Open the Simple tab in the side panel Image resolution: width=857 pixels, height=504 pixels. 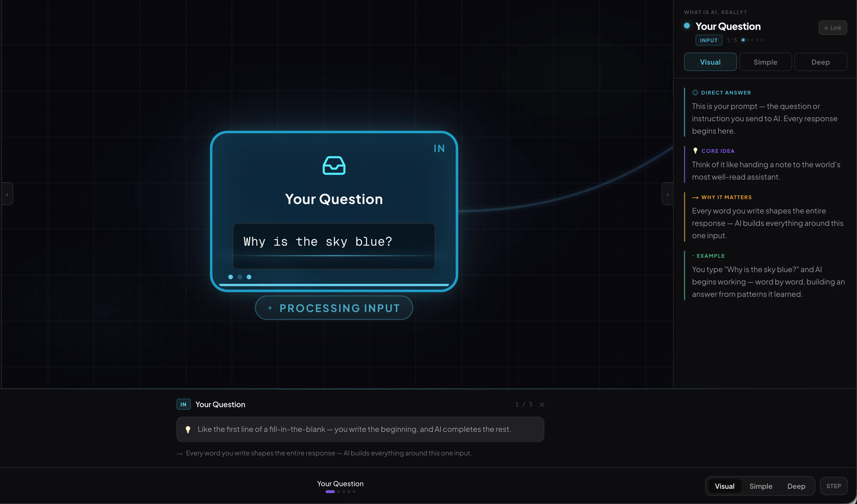click(x=765, y=62)
